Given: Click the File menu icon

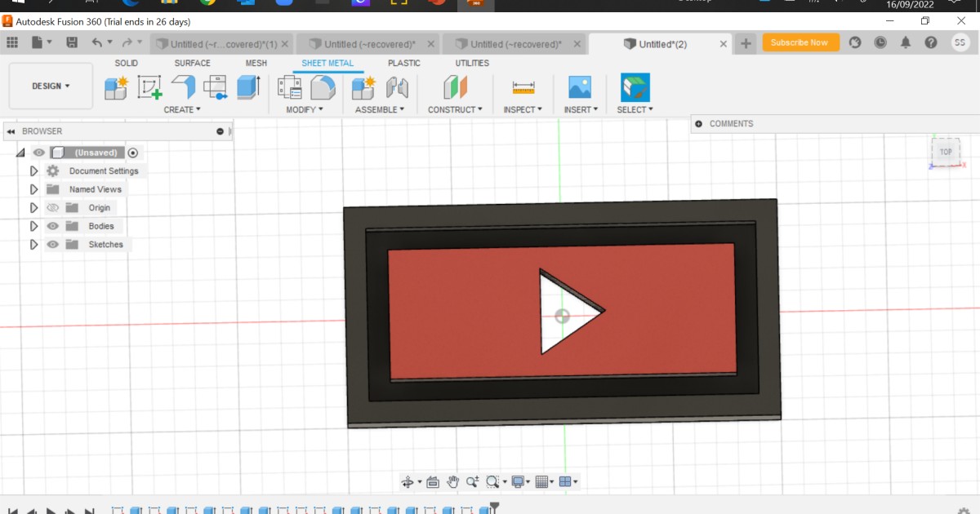Looking at the screenshot, I should coord(41,42).
